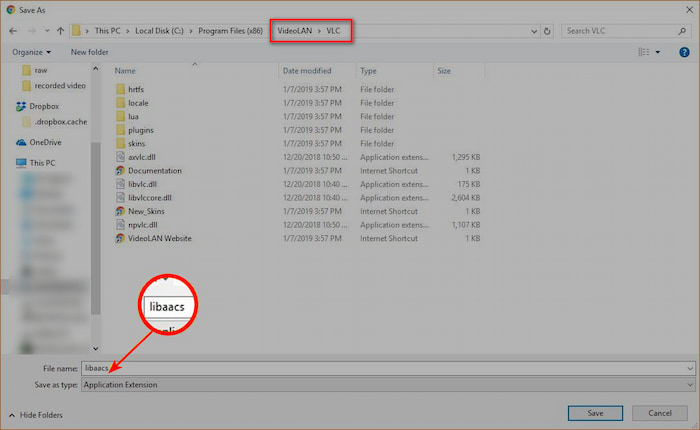700x430 pixels.
Task: Open Help with question mark icon
Action: tap(684, 52)
